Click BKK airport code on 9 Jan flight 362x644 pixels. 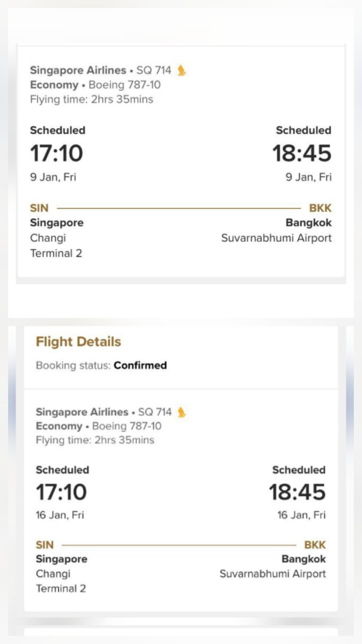[320, 208]
